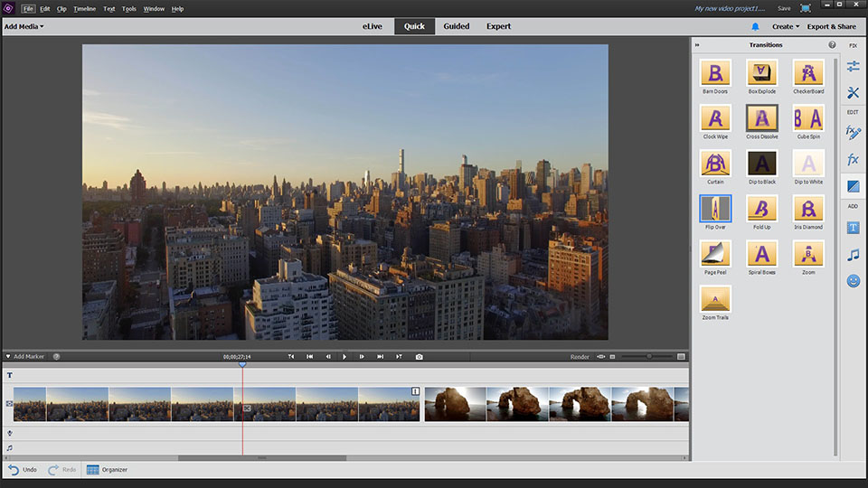
Task: Switch to the Expert tab
Action: click(498, 26)
